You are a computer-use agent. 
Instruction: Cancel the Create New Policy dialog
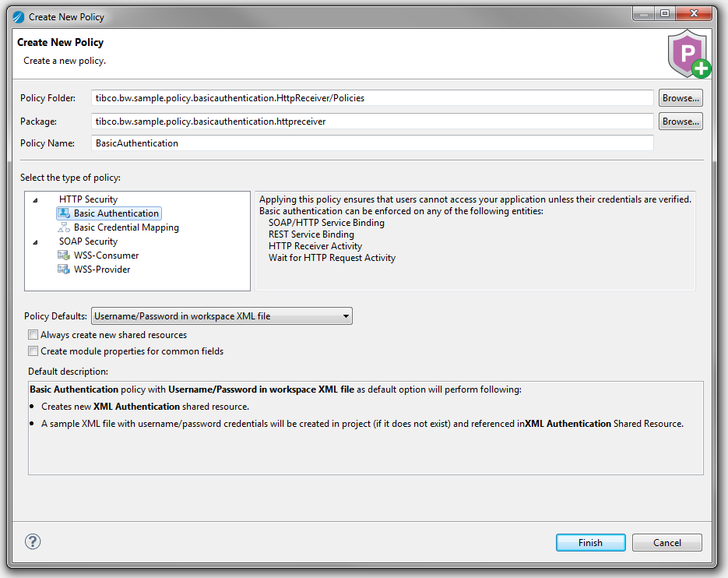pyautogui.click(x=666, y=543)
